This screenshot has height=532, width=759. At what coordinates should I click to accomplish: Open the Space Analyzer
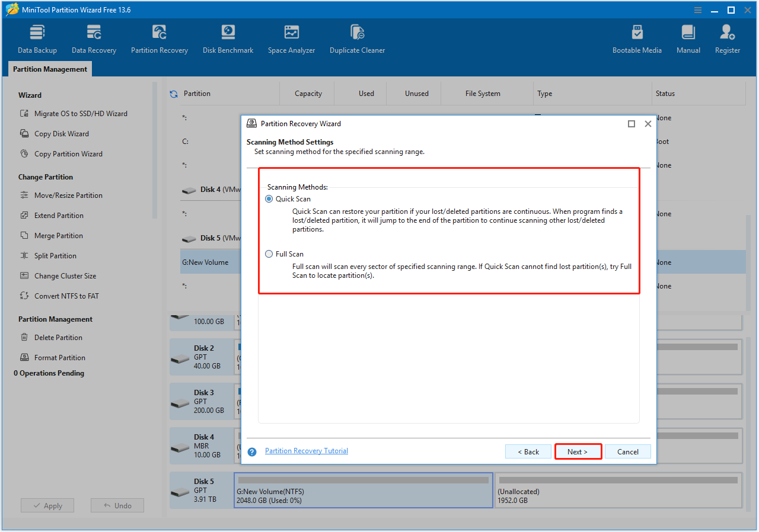291,37
